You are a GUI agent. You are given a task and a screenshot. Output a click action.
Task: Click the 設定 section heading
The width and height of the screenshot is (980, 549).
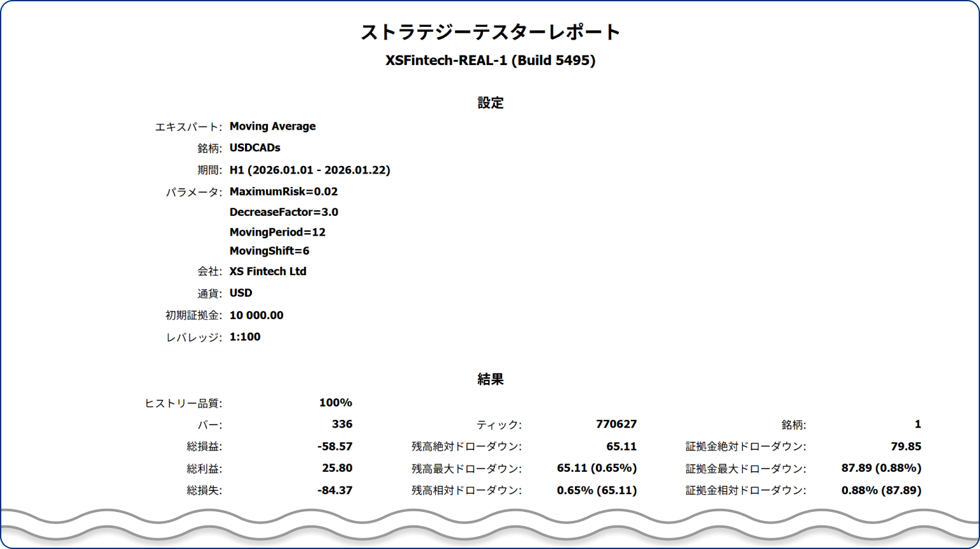(490, 102)
